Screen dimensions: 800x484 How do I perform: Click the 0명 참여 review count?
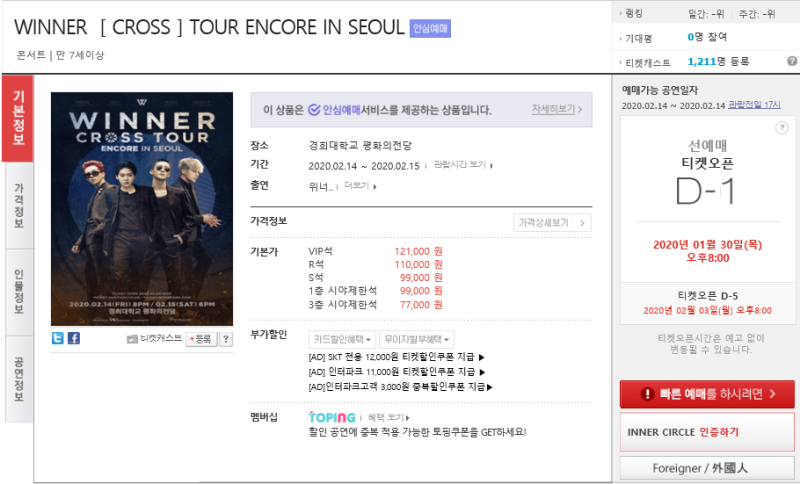pos(707,37)
